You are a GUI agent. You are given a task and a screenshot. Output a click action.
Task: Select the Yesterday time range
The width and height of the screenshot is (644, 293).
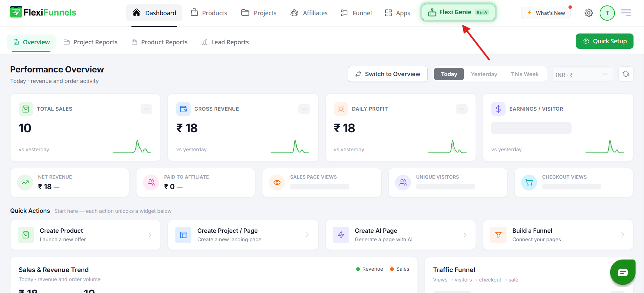pos(484,74)
